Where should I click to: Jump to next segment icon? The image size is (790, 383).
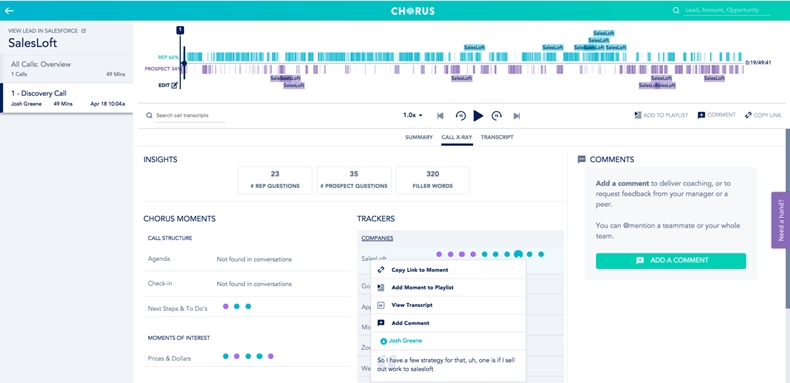516,116
